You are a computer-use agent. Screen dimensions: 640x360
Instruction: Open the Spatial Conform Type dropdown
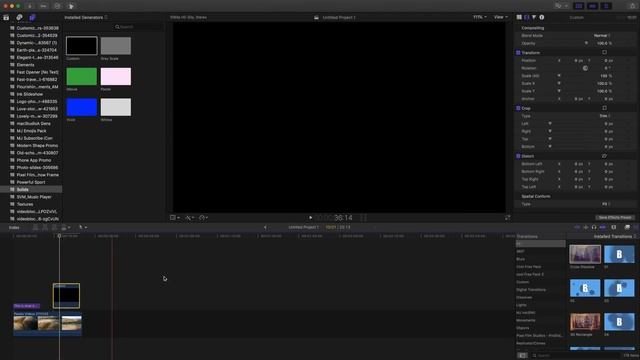click(x=607, y=204)
